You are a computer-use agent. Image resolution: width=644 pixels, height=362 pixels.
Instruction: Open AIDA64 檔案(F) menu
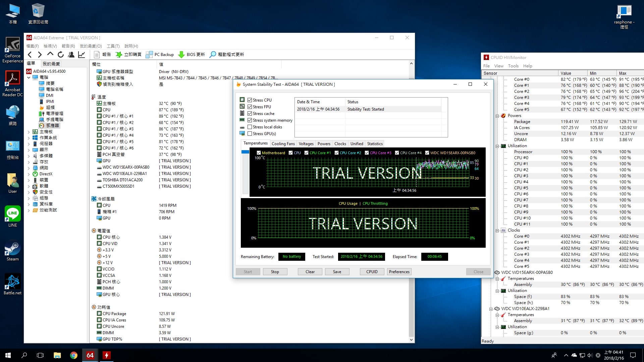pos(33,46)
